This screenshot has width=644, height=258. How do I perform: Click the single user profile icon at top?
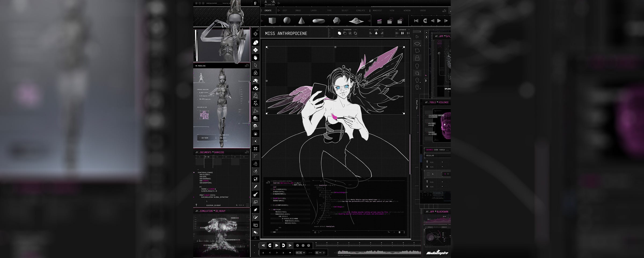click(x=266, y=2)
